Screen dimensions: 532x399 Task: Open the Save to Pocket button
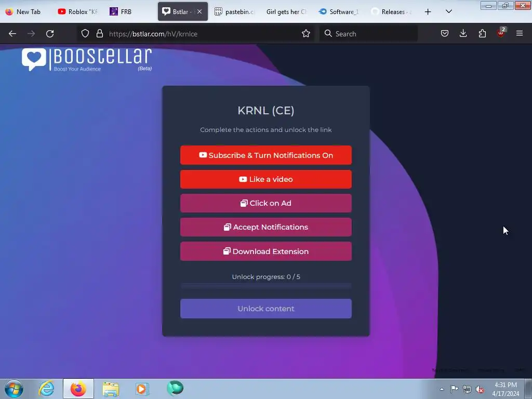(445, 34)
